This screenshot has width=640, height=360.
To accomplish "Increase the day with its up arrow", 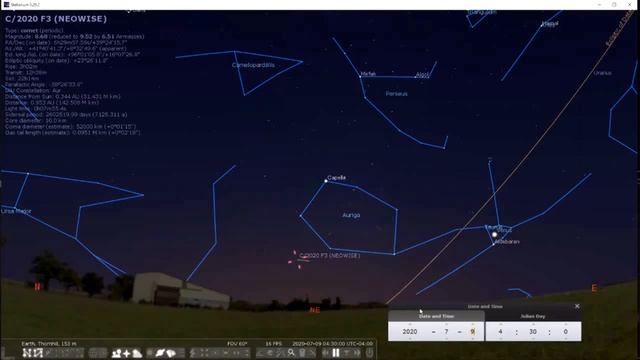I will coord(473,324).
